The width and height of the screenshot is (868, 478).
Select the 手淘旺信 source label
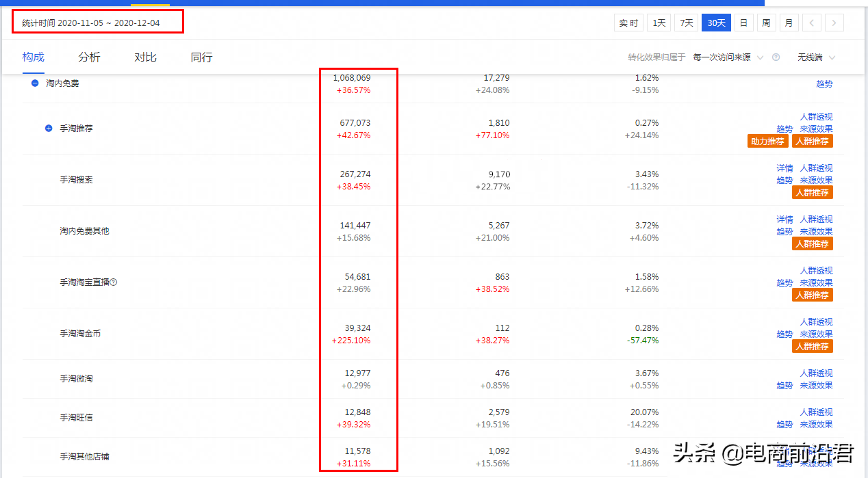(x=77, y=418)
